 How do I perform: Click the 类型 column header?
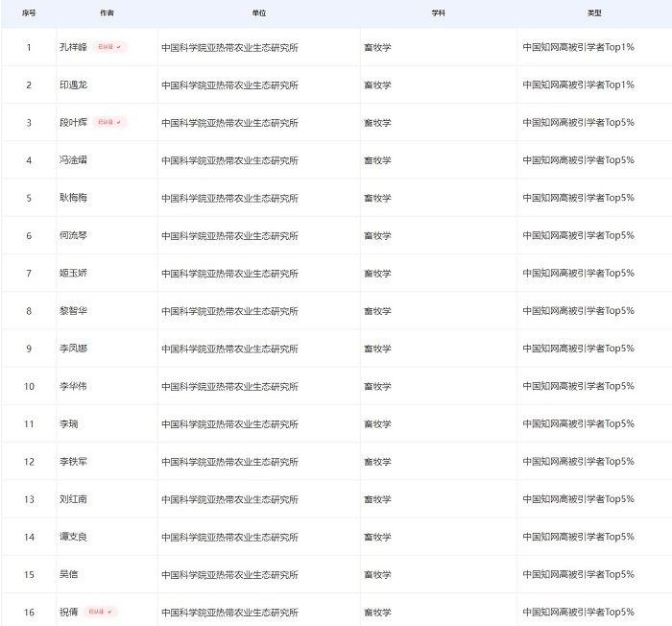coord(594,13)
